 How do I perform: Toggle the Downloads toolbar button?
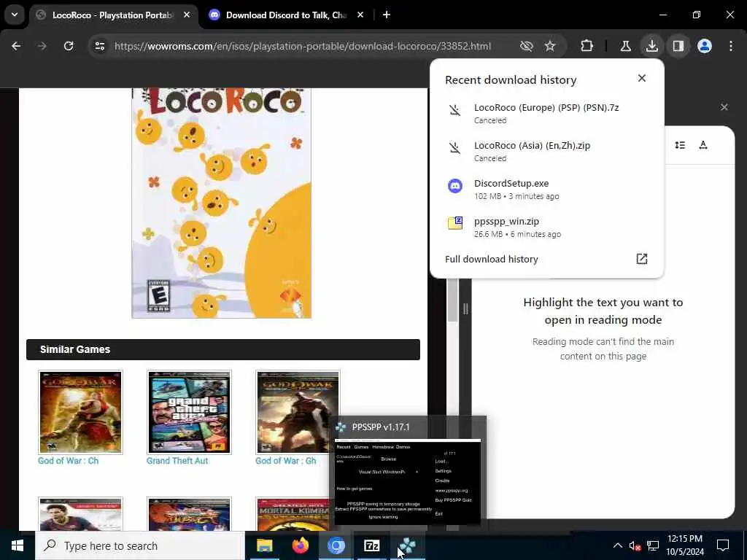tap(651, 46)
